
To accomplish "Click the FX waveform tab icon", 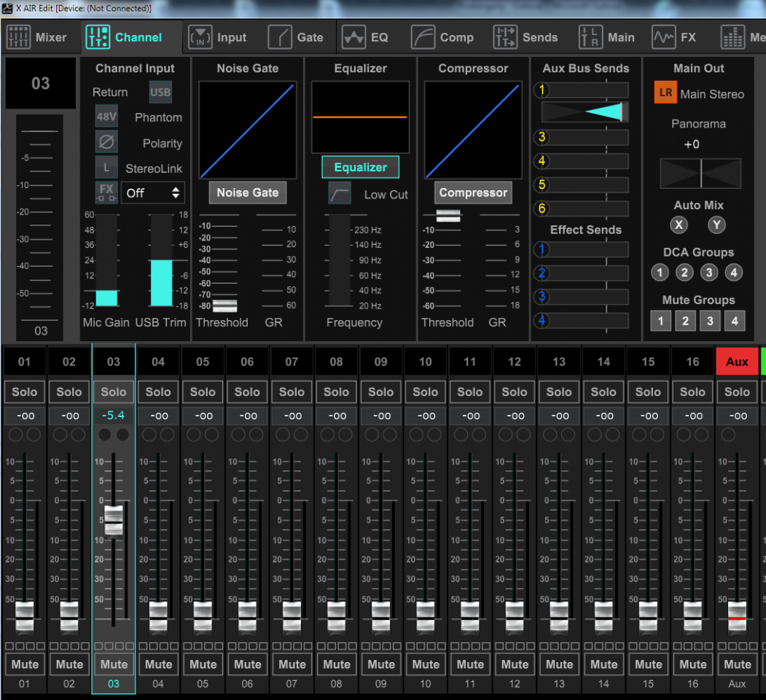I will pos(664,37).
